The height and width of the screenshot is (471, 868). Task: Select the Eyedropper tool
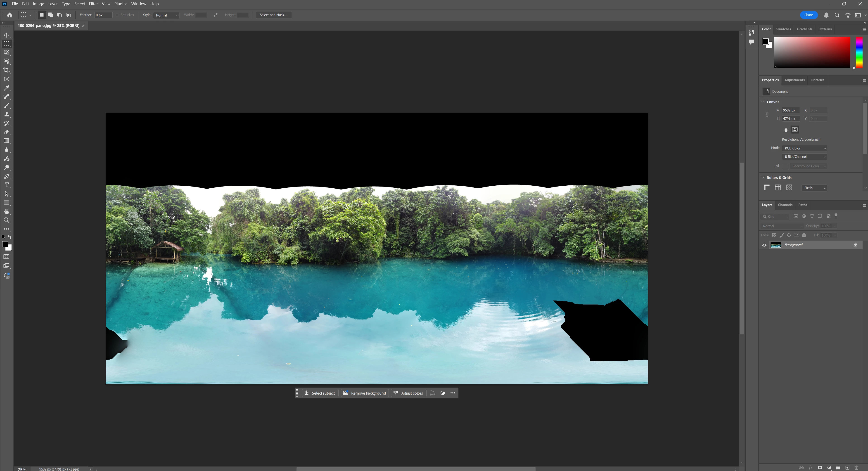coord(6,88)
